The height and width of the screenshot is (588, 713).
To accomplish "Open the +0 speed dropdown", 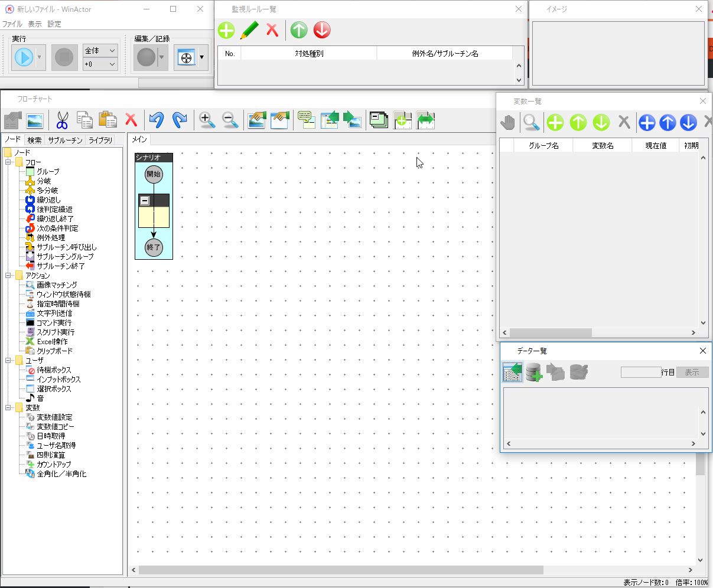I will click(x=100, y=64).
